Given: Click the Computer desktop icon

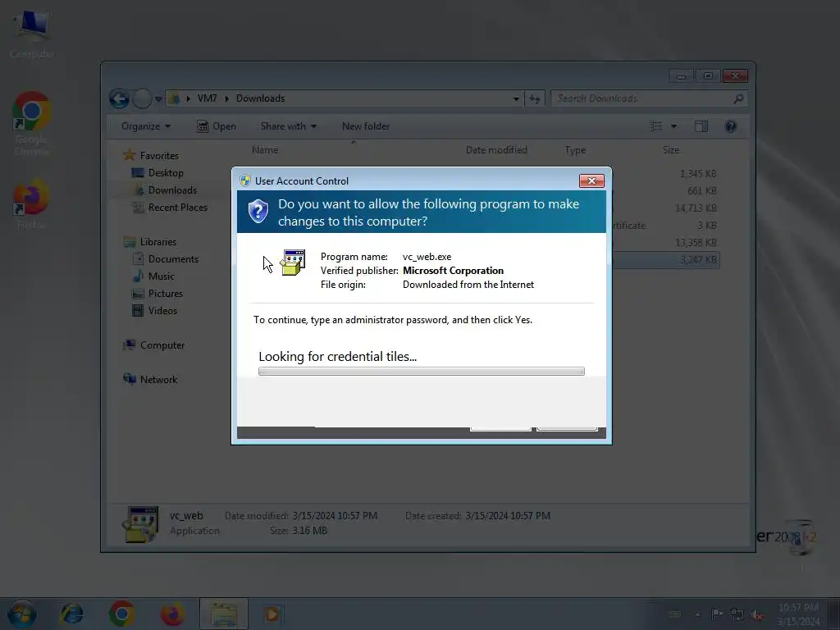Looking at the screenshot, I should coord(32,33).
